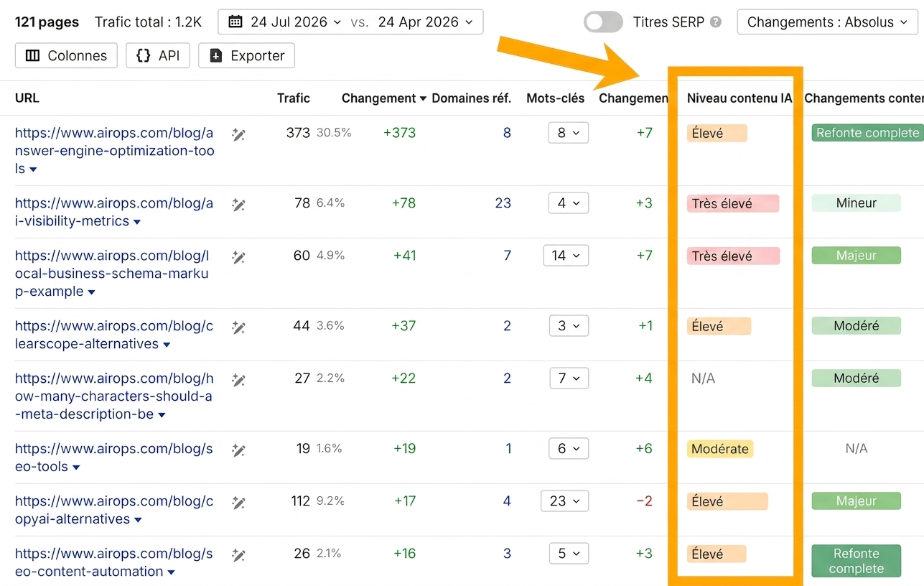
Task: Click the Domaines réf. column header
Action: coord(472,98)
